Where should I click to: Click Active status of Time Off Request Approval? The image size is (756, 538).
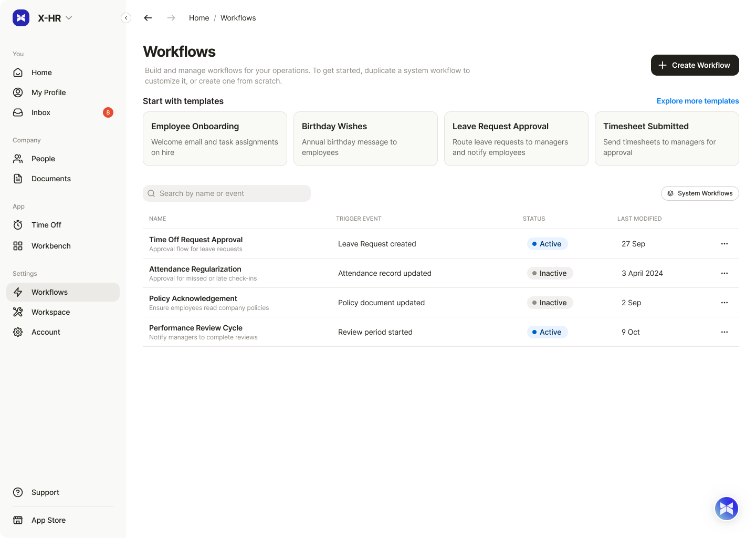click(547, 244)
